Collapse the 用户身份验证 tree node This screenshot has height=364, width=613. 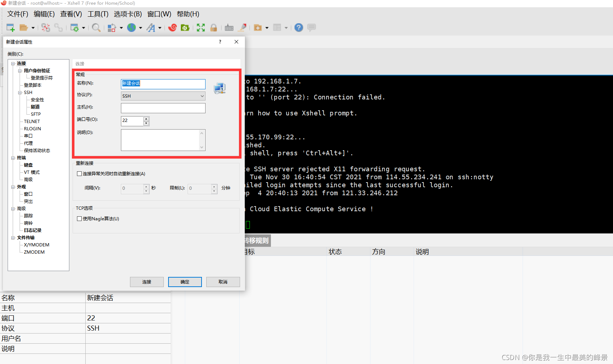pos(20,71)
